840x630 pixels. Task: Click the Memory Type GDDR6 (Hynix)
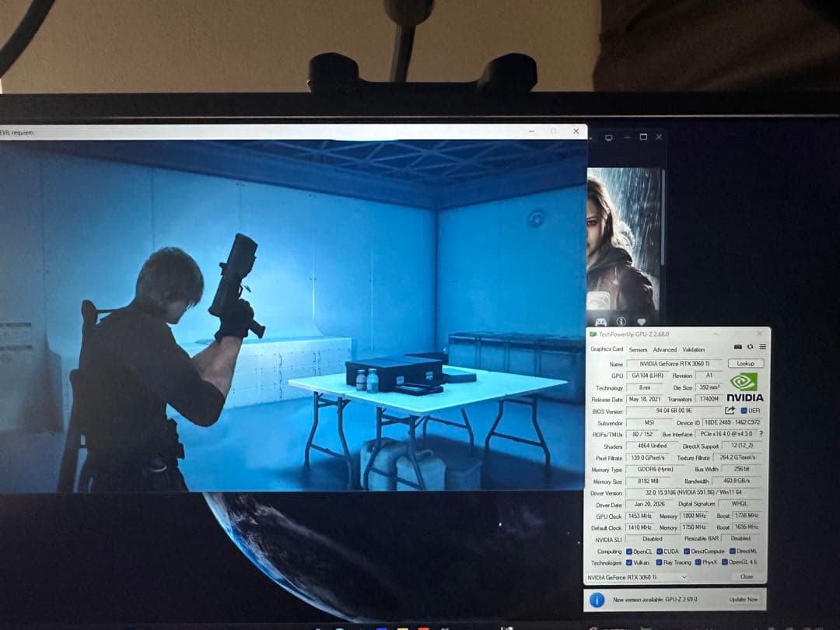point(655,469)
